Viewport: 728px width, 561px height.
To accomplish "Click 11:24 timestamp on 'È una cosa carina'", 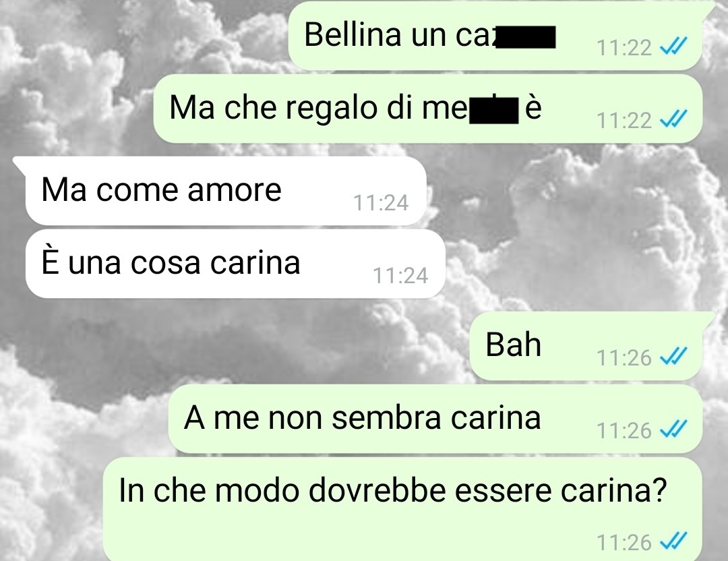I will tap(400, 276).
